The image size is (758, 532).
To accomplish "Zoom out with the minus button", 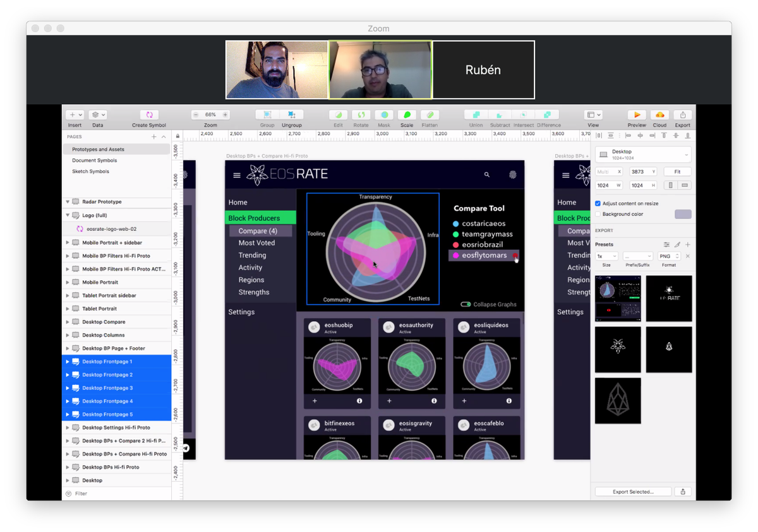I will pyautogui.click(x=196, y=115).
